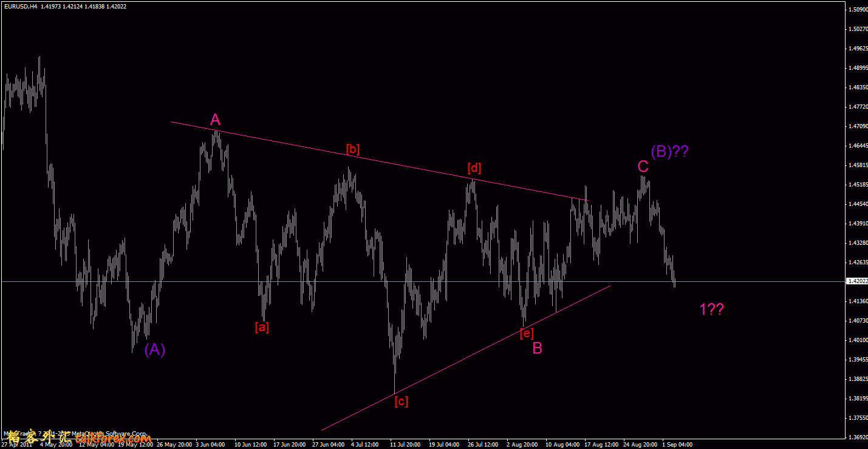Click price axis value 1.44540

click(858, 204)
